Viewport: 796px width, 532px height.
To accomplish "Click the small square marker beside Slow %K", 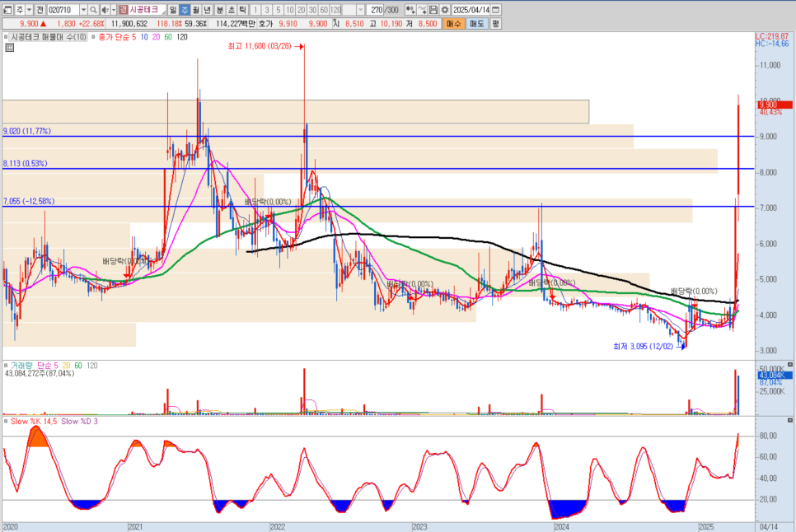I will pos(6,421).
